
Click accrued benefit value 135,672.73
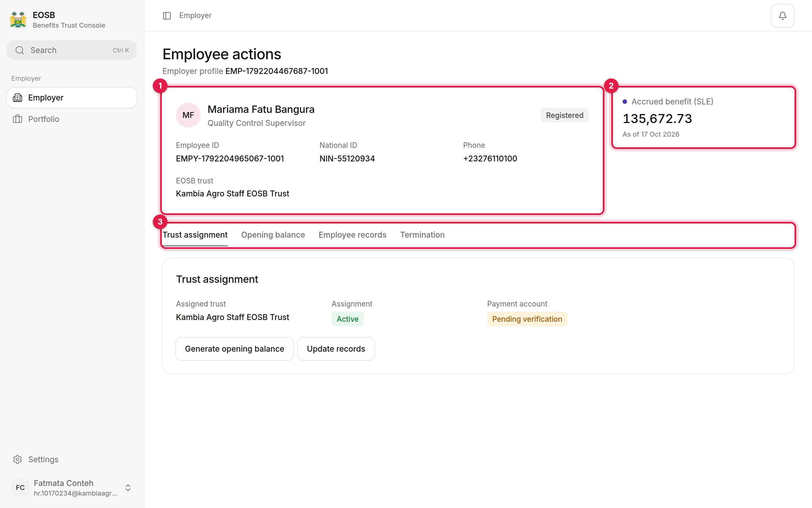(x=657, y=119)
